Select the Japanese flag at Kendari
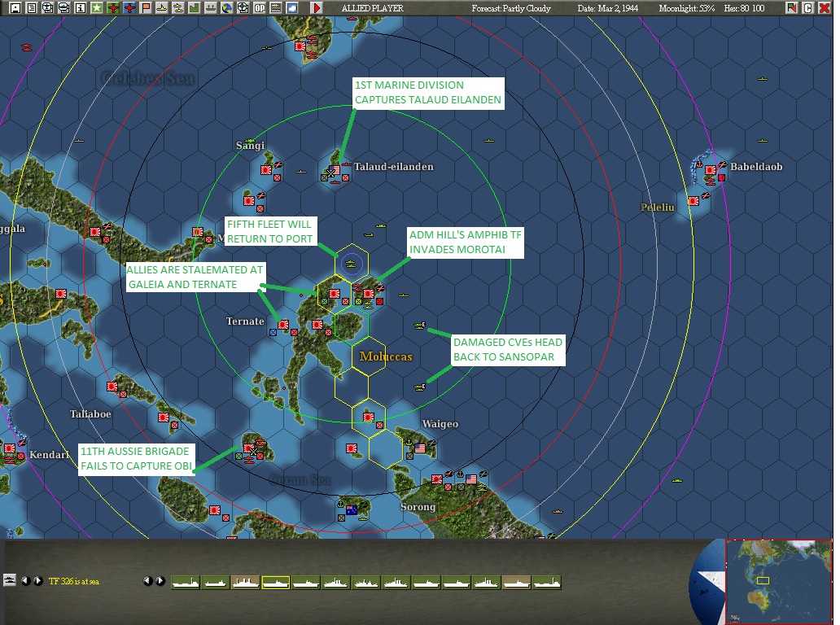This screenshot has height=625, width=840. [11, 448]
